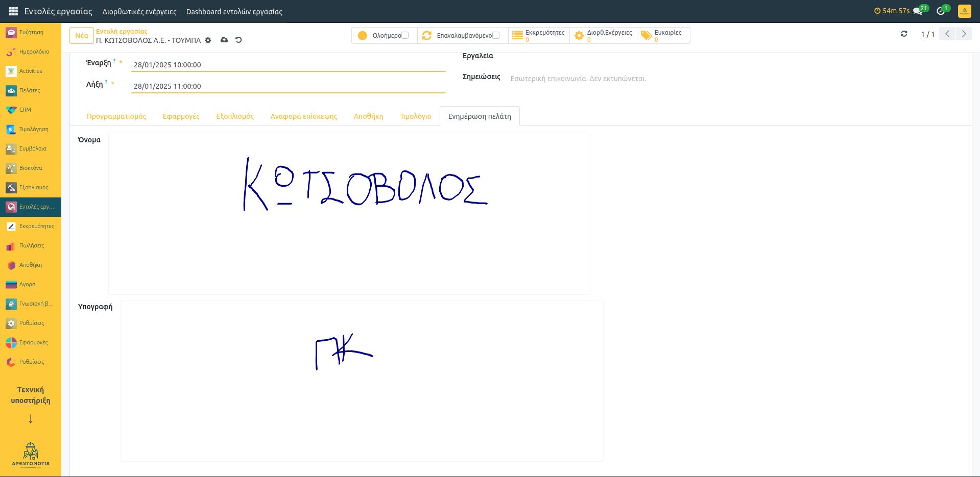Open the Εκκρεμότητες stat button
This screenshot has width=980, height=477.
pyautogui.click(x=539, y=35)
